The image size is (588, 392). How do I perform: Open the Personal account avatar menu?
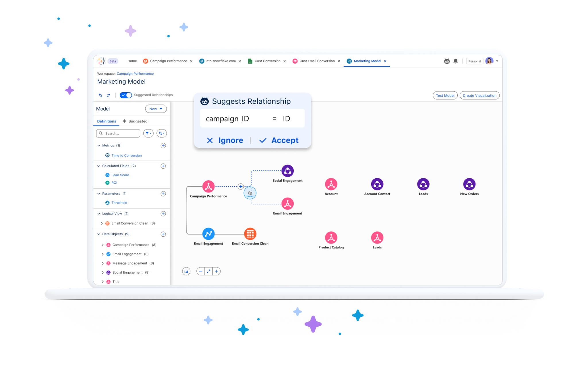(x=489, y=61)
